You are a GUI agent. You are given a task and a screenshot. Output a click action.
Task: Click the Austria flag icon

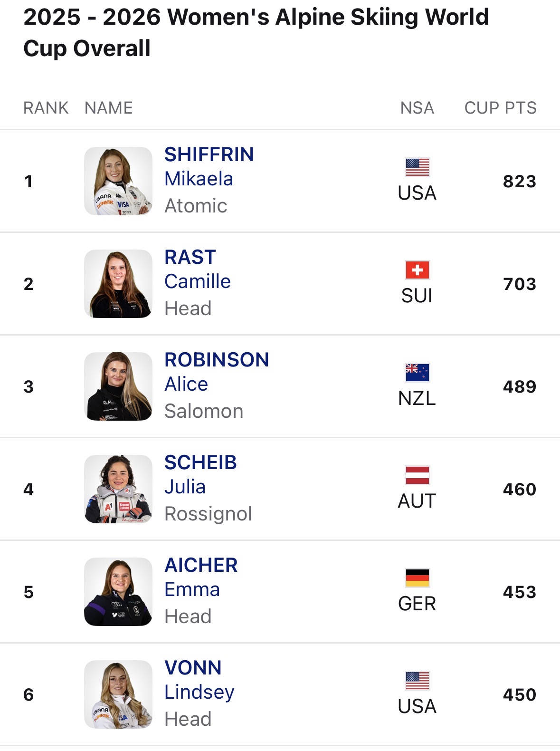click(417, 475)
